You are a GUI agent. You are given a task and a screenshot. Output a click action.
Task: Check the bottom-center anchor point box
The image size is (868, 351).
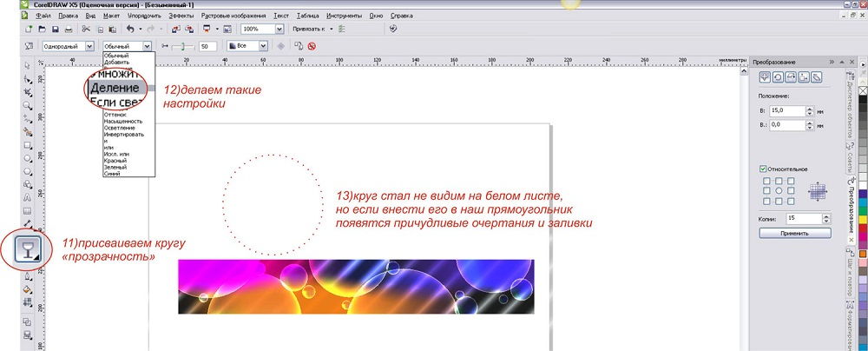click(x=779, y=201)
